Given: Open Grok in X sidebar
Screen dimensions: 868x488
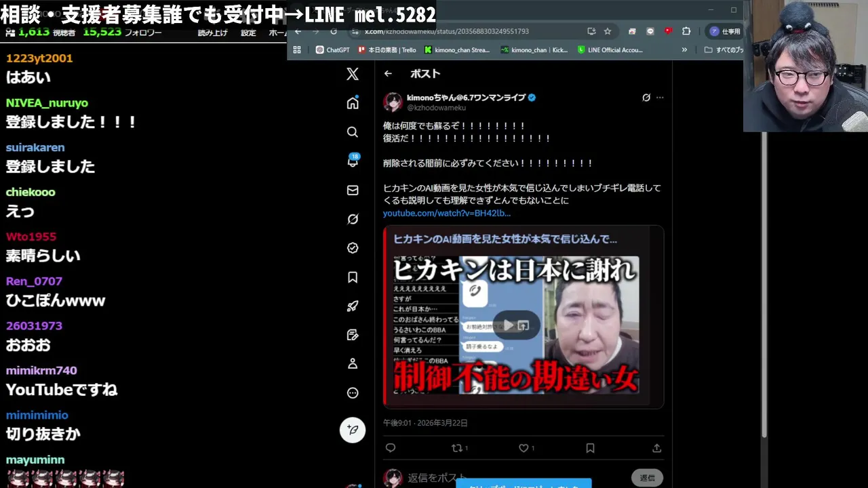Looking at the screenshot, I should tap(353, 219).
